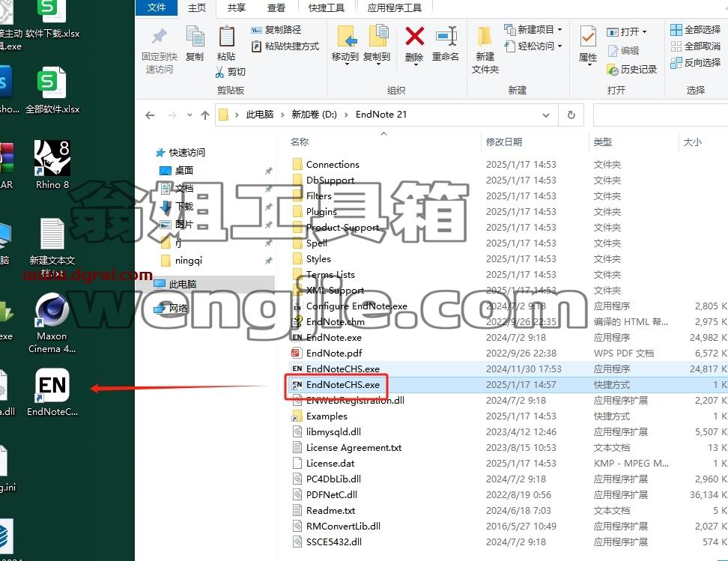Open Maxon Cinema 4D desktop shortcut
The width and height of the screenshot is (728, 561).
coord(52,324)
